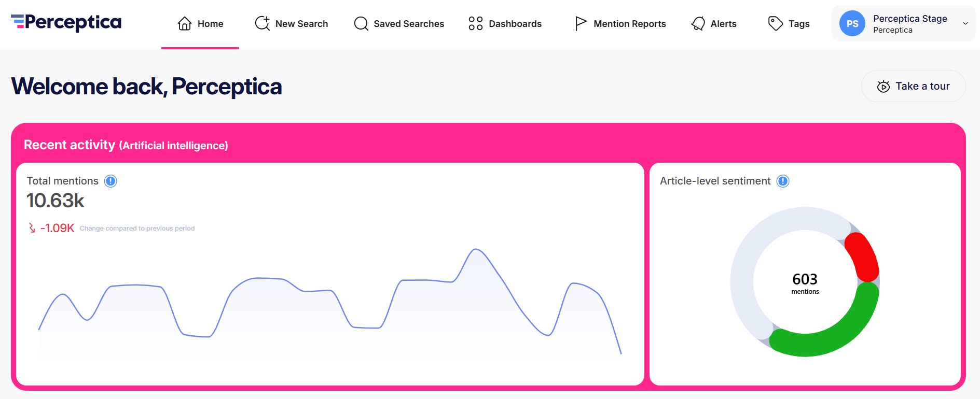
Task: Open the Tags section
Action: tap(789, 24)
